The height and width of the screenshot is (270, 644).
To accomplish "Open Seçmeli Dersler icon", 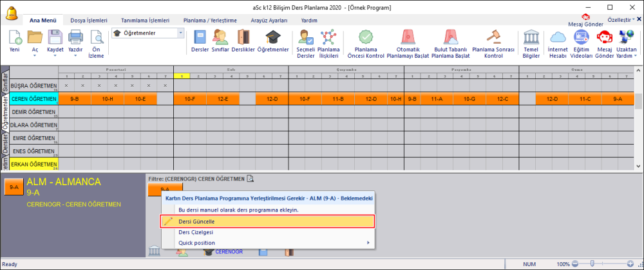I will (x=305, y=37).
